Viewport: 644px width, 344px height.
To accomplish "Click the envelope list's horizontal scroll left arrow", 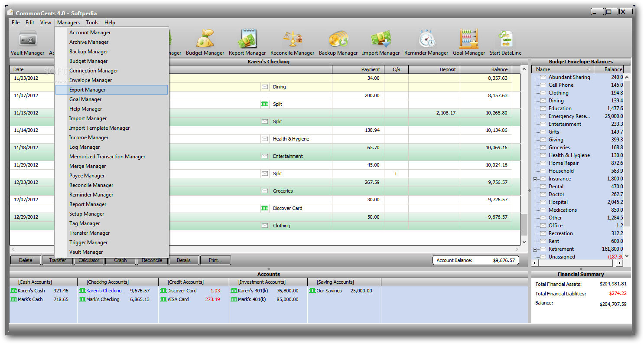I will tap(534, 263).
